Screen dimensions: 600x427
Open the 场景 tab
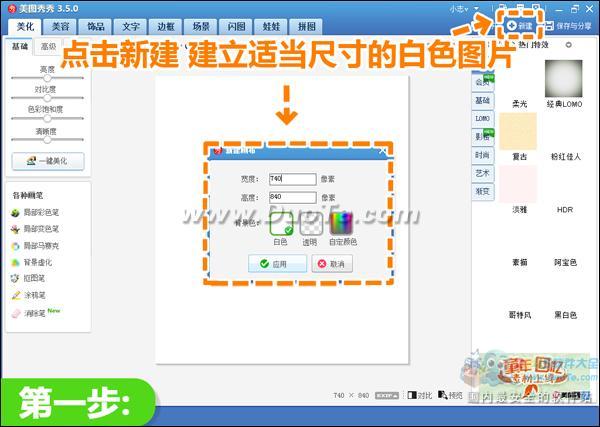point(201,26)
